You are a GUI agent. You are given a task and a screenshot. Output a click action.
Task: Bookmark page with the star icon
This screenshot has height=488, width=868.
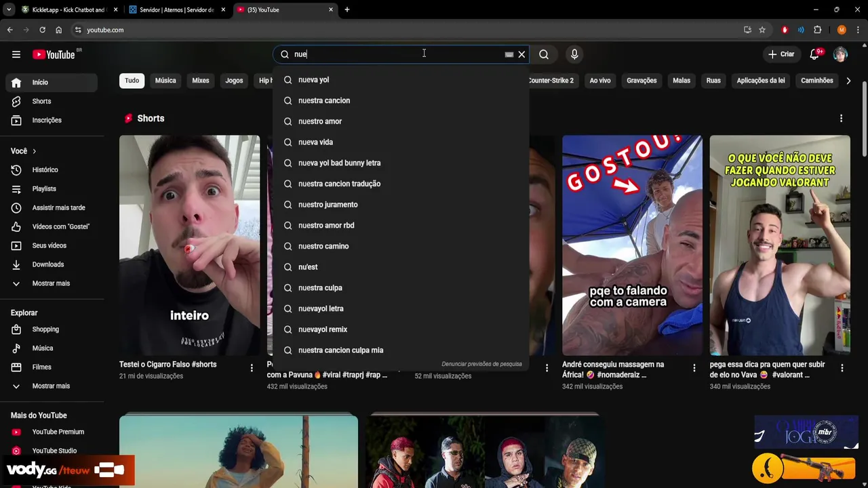(x=762, y=30)
